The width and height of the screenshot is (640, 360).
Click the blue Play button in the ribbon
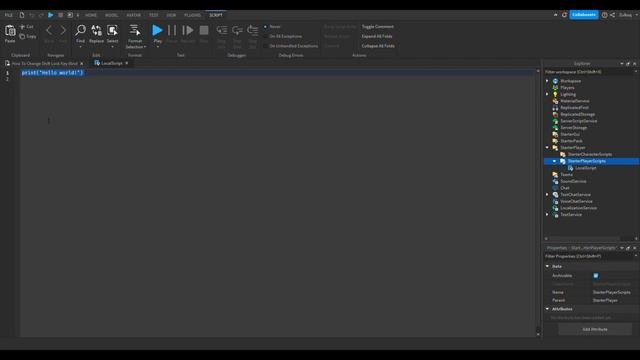coord(157,30)
